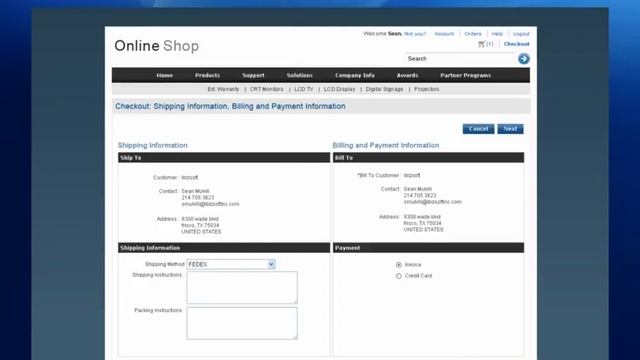Click the Online Shop logo

click(156, 46)
